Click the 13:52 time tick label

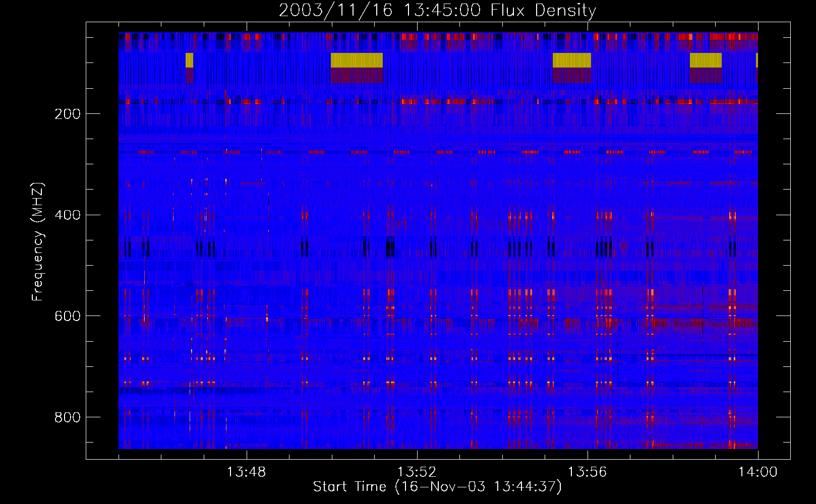pyautogui.click(x=417, y=472)
